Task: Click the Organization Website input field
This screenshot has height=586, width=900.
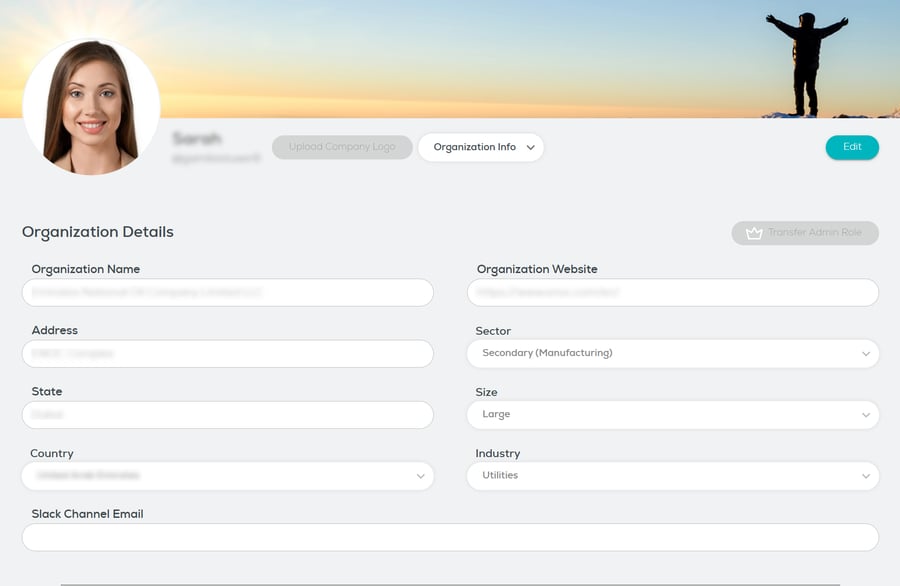Action: pyautogui.click(x=672, y=292)
